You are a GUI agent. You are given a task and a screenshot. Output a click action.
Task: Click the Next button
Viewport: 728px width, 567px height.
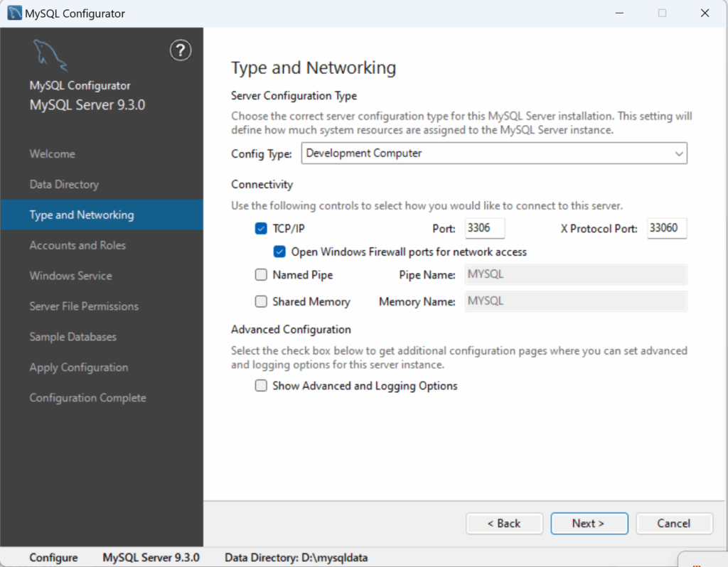click(x=589, y=523)
